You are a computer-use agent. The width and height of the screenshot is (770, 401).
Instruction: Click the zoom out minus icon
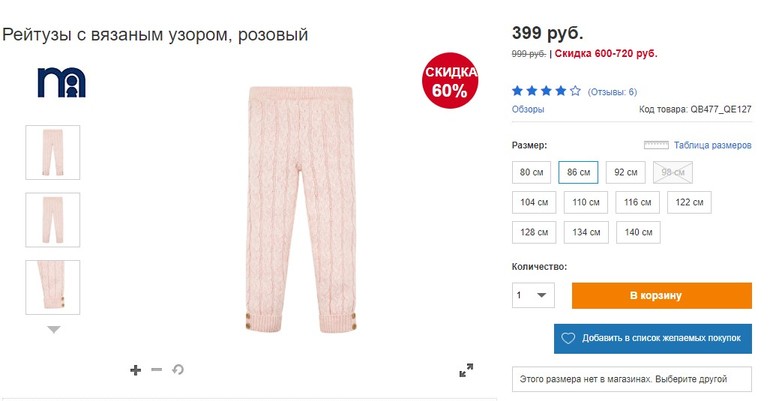pos(157,370)
